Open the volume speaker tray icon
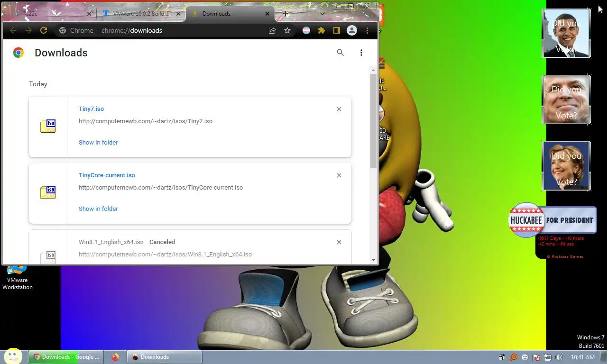This screenshot has width=607, height=364. click(559, 357)
